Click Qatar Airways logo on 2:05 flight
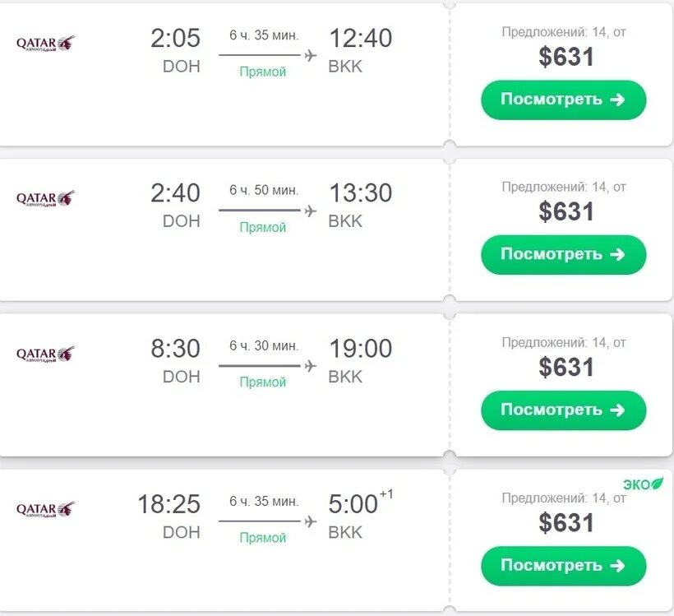Viewport: 674px width, 616px height. (46, 43)
